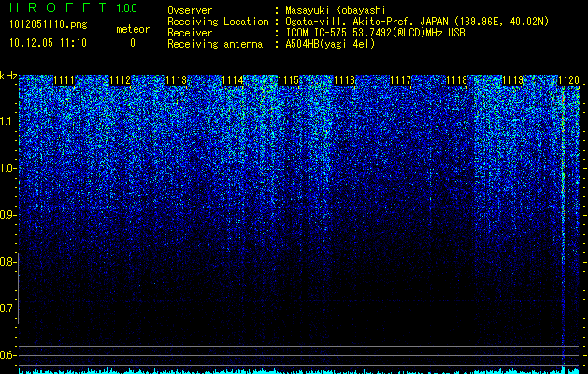This screenshot has height=374, width=588.
Task: Click the Receiving Location label
Action: click(218, 22)
